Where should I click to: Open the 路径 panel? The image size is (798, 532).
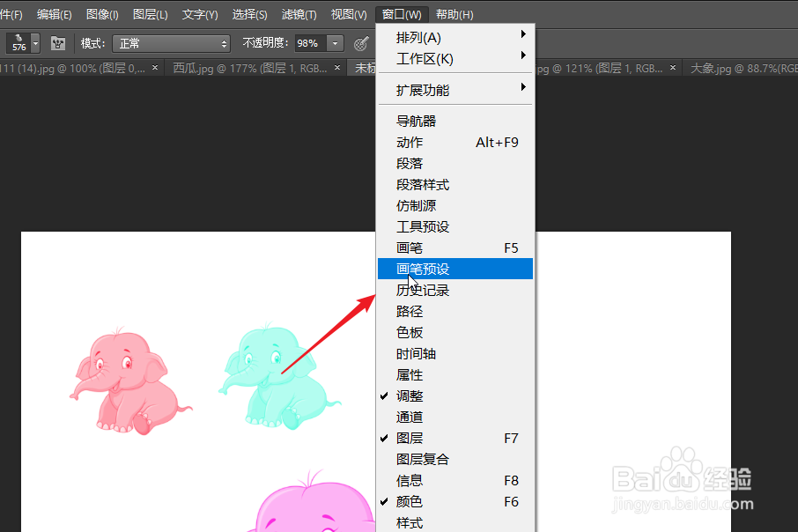455,311
